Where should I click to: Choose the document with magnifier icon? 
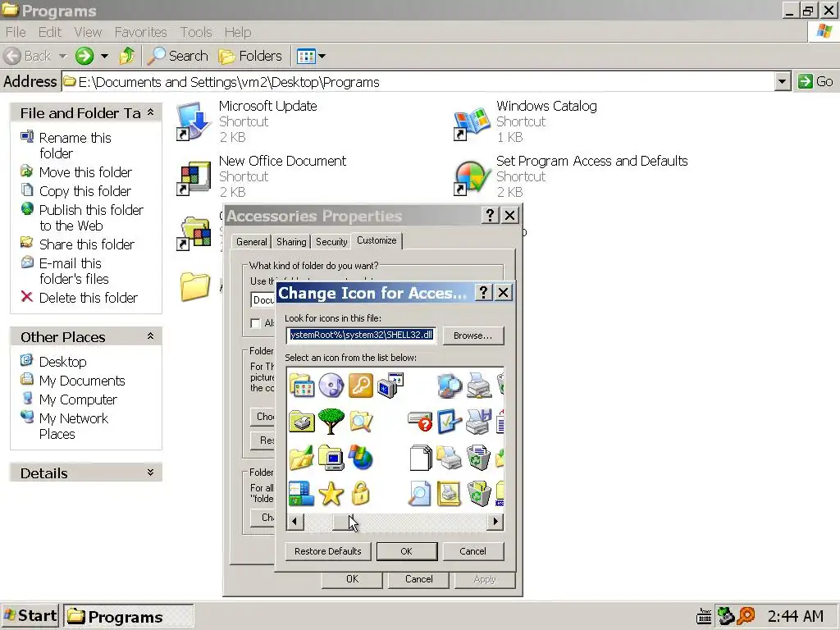coord(419,494)
